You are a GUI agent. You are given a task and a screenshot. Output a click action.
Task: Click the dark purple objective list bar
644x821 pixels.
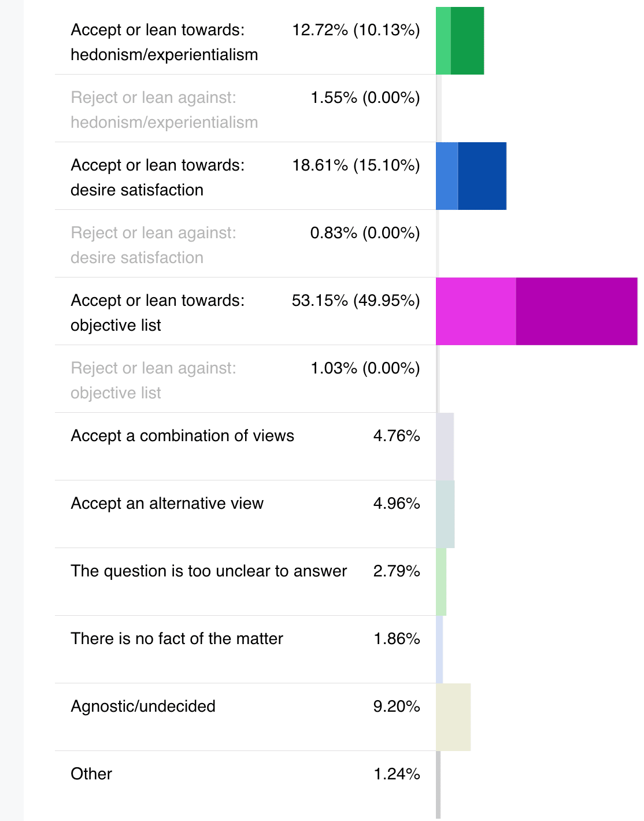[577, 311]
